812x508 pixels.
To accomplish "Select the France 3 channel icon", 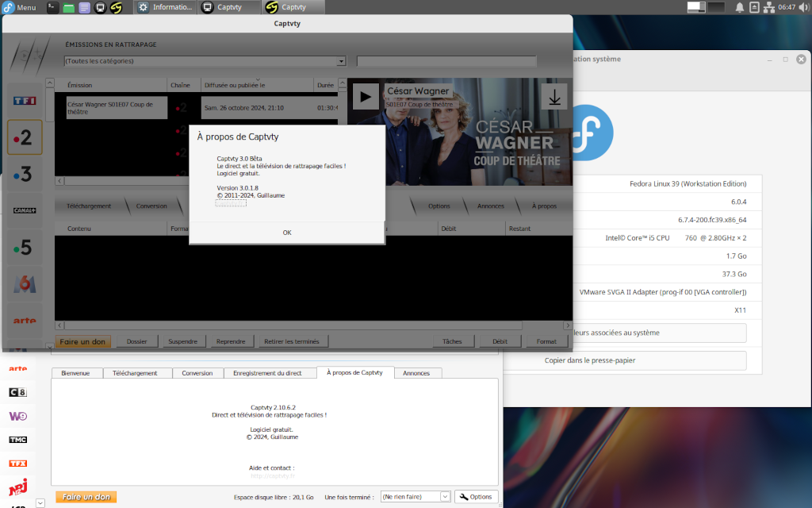I will point(24,173).
